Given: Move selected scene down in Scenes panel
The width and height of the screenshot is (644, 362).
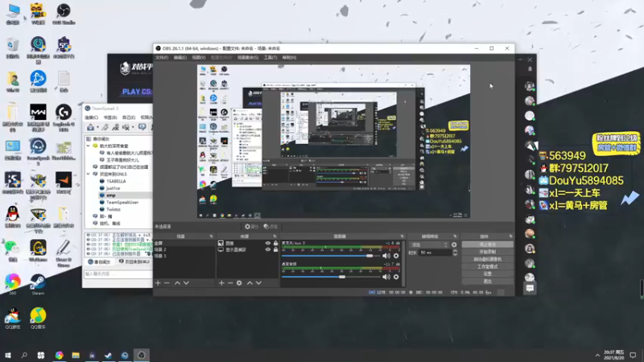Looking at the screenshot, I should [x=186, y=283].
